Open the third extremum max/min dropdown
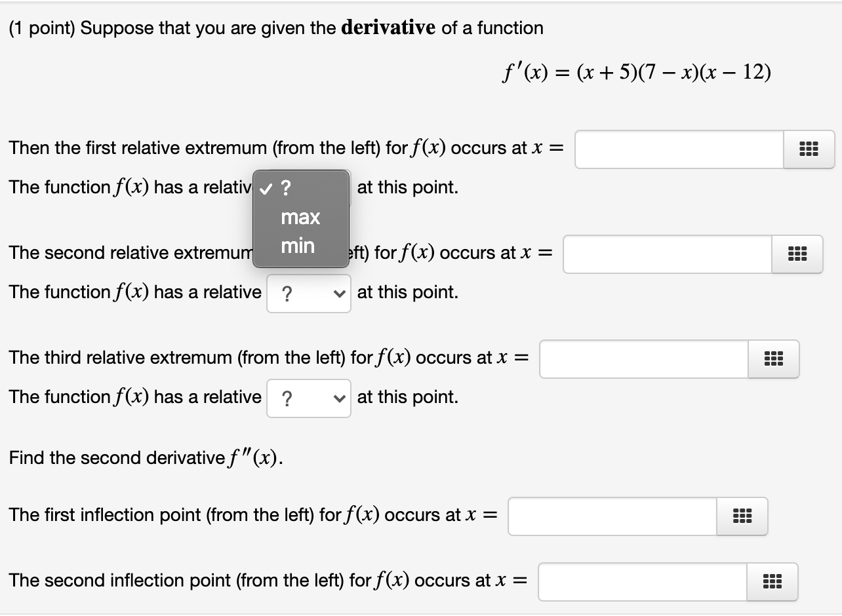Screen dimensions: 842x616 [308, 397]
